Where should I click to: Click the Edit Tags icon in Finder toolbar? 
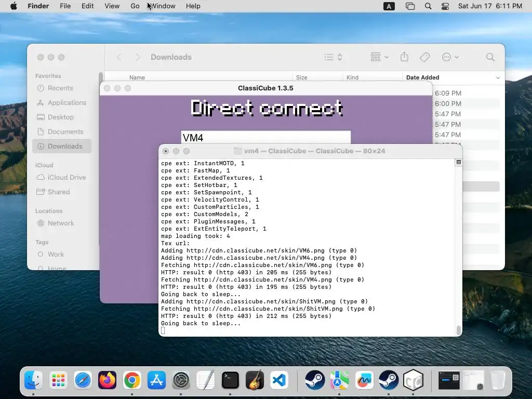(425, 57)
